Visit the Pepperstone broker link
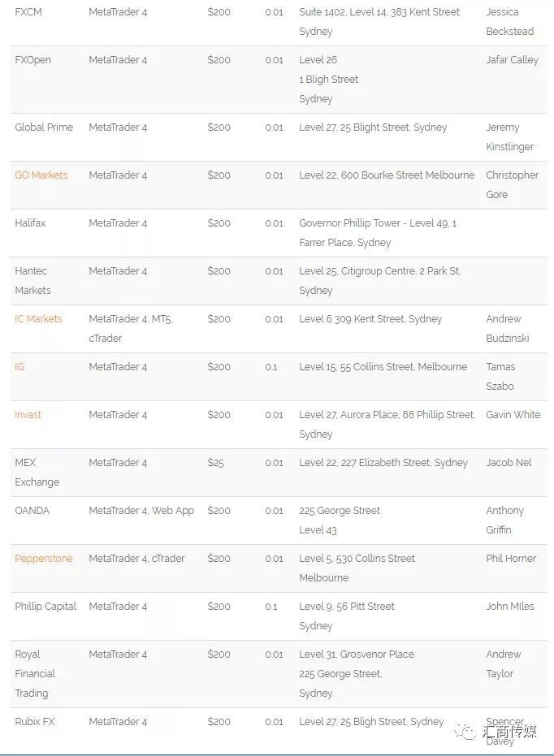554x756 pixels. click(43, 559)
